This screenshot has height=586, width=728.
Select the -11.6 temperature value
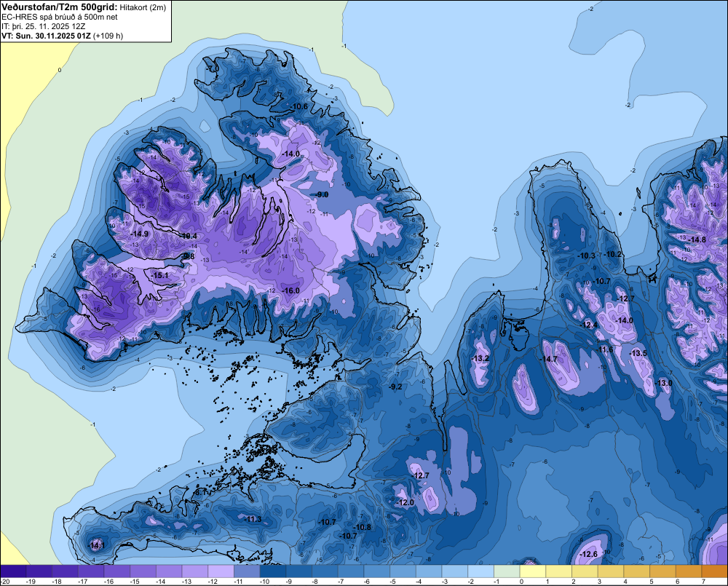[x=604, y=349]
